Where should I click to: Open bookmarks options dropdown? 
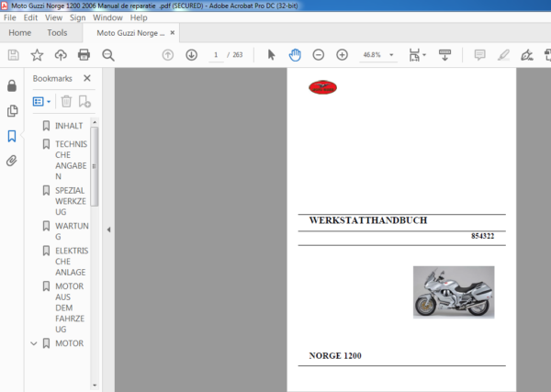click(42, 102)
